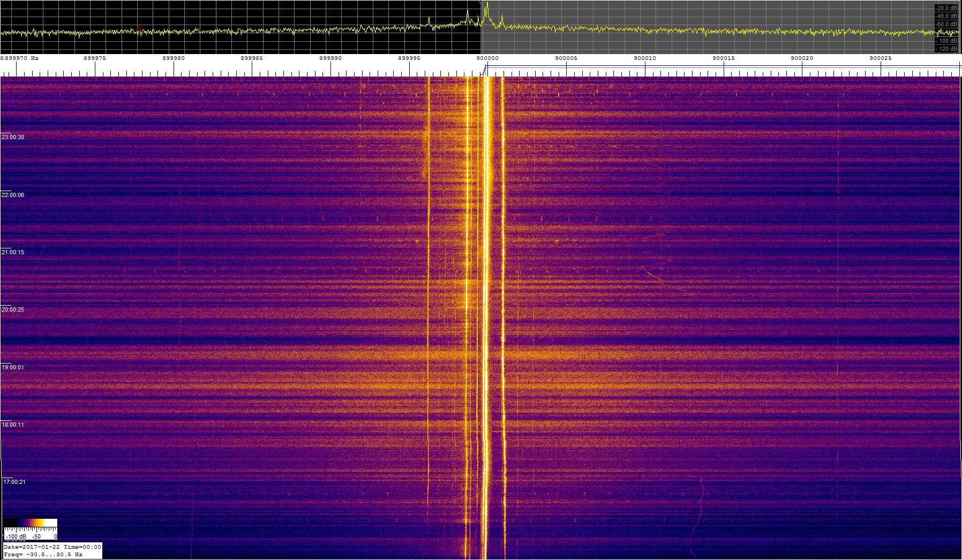Click the 899995 frequency scale label

[409, 58]
